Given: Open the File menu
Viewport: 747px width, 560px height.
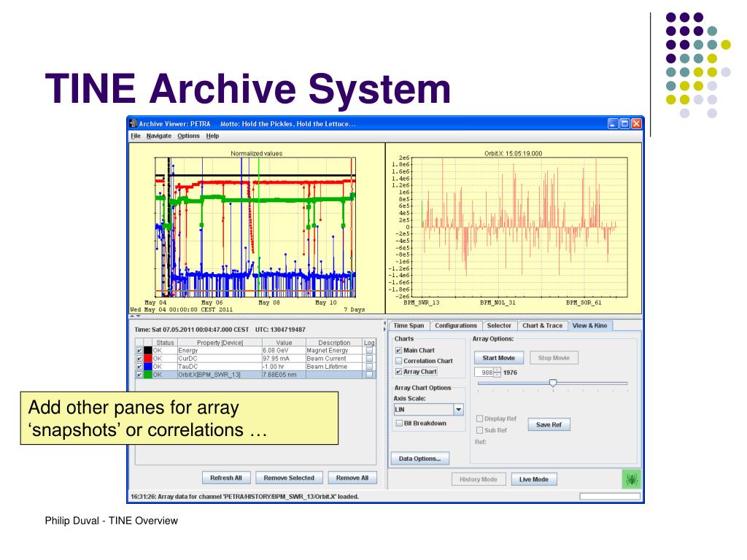Looking at the screenshot, I should click(136, 136).
